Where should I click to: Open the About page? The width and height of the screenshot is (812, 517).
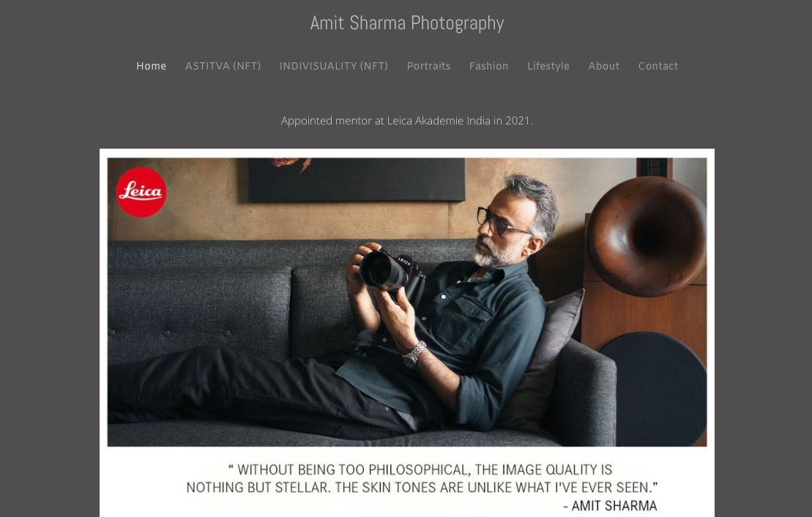pos(604,66)
